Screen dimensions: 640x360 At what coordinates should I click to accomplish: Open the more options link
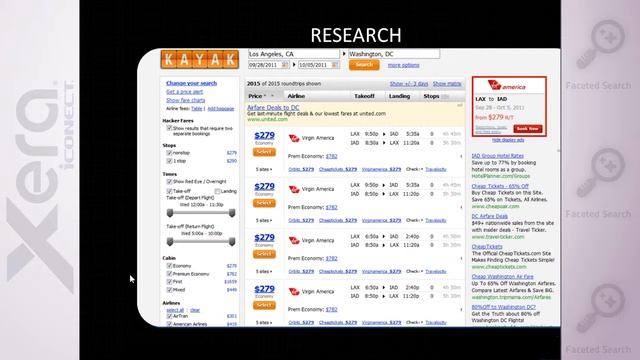tap(403, 65)
